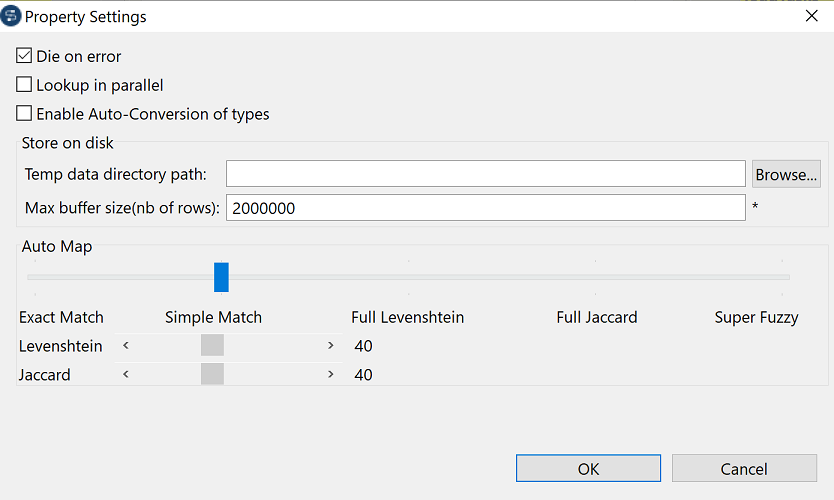The width and height of the screenshot is (834, 500).
Task: Enable Lookup in parallel checkbox
Action: tap(25, 86)
